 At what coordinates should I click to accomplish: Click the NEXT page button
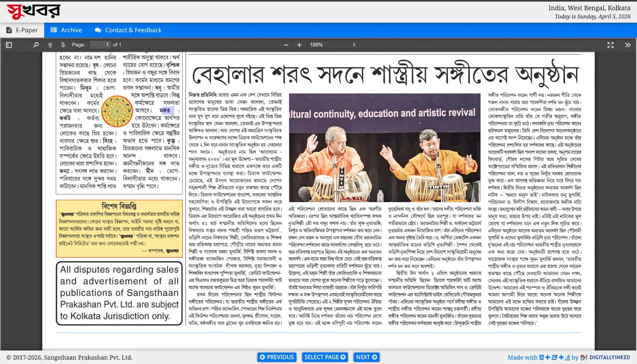click(x=366, y=357)
